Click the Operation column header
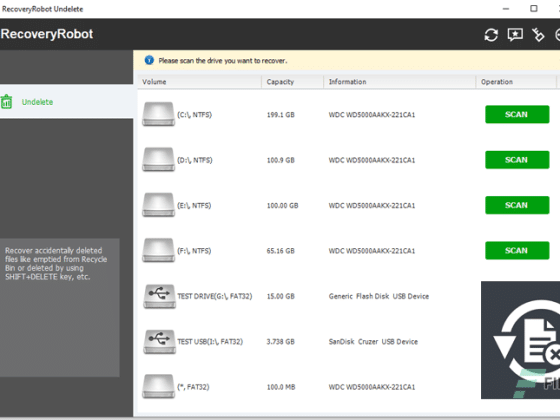Screen dimensions: 560x420 (x=516, y=82)
